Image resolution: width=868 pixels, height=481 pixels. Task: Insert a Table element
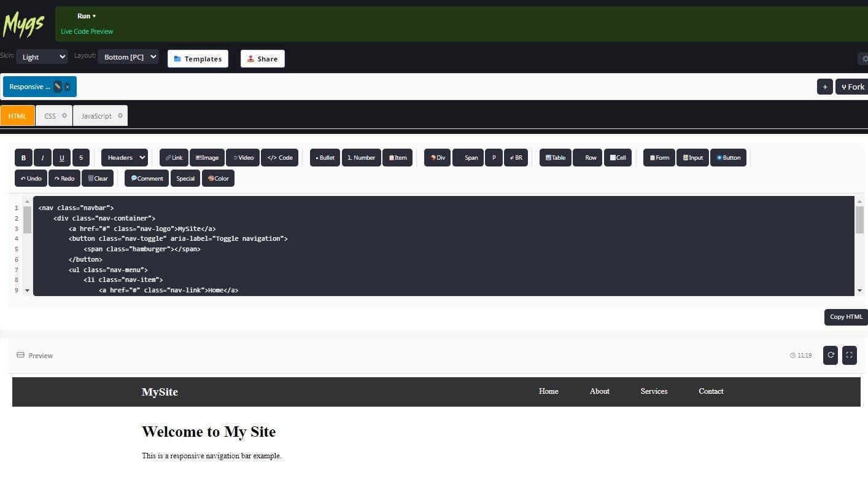556,158
